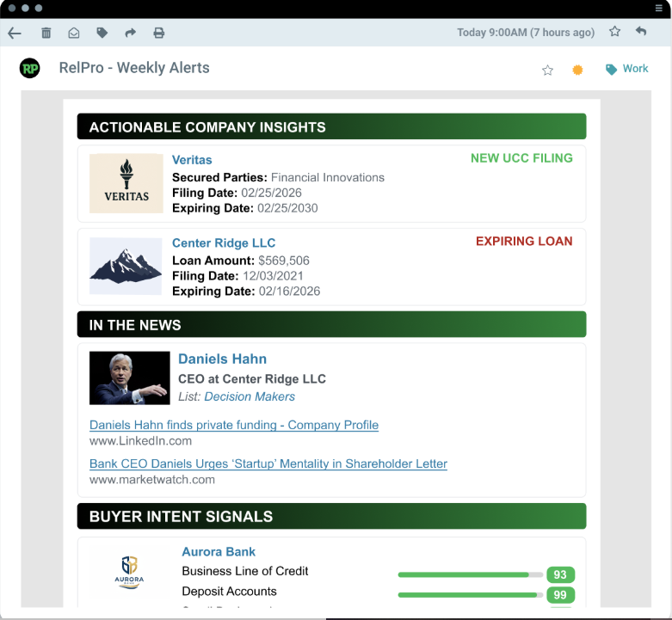Click the Center Ridge filing date 12/03/2021
The image size is (672, 620).
click(273, 276)
